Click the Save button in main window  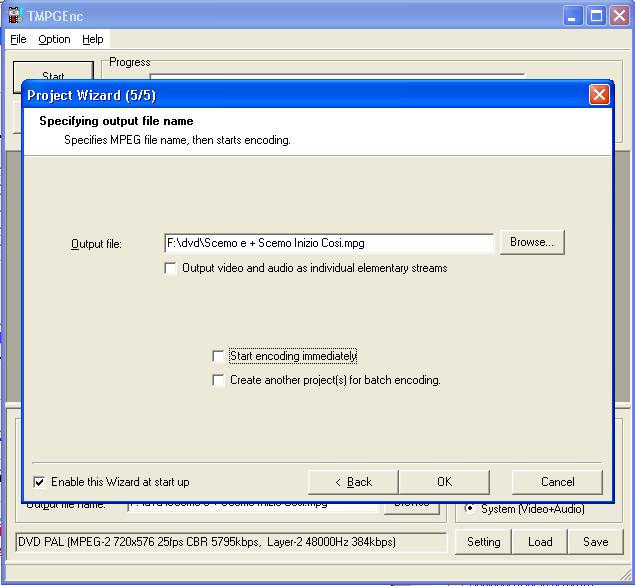pos(595,542)
